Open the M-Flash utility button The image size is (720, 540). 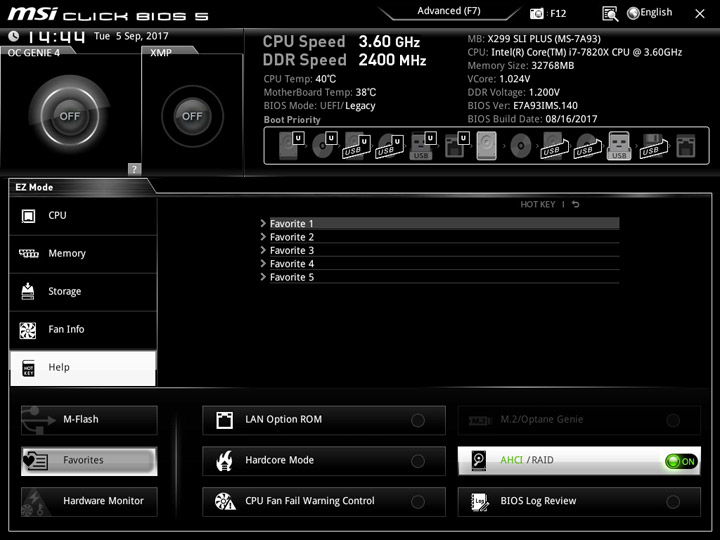tap(89, 420)
